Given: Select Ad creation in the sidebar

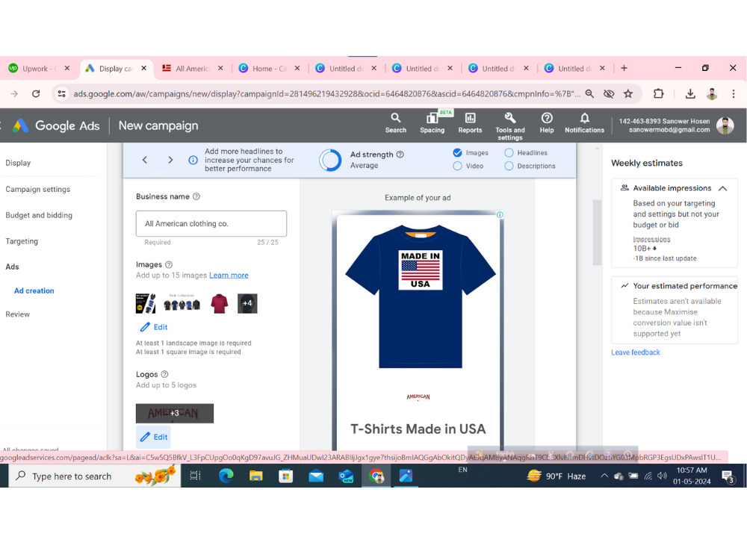Looking at the screenshot, I should pos(34,290).
